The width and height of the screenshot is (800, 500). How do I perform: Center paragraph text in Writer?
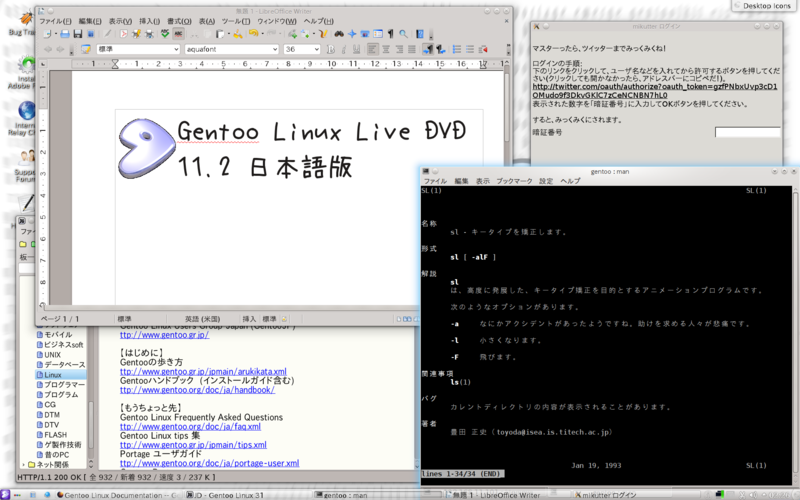pos(386,49)
